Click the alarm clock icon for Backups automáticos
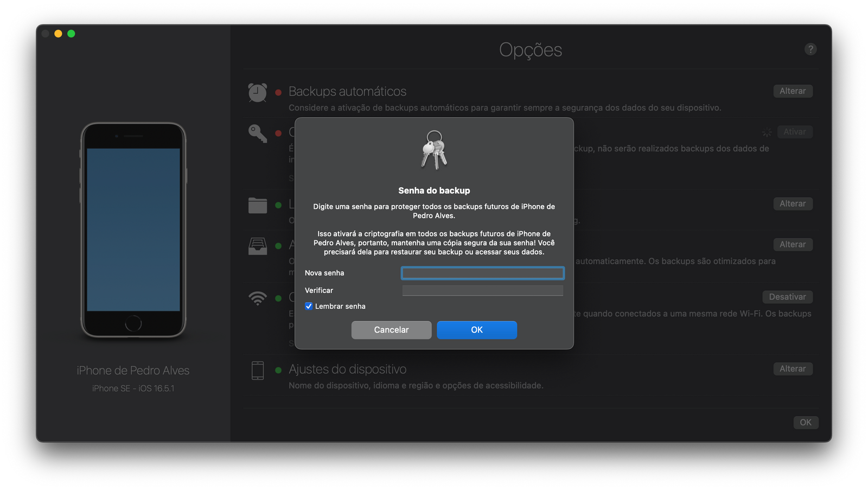This screenshot has height=490, width=868. (258, 93)
